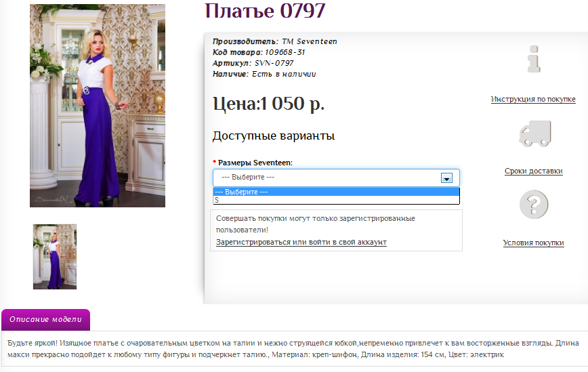Click the Размеры Seventeen field label
Viewport: 588px width, 372px height.
coord(255,163)
